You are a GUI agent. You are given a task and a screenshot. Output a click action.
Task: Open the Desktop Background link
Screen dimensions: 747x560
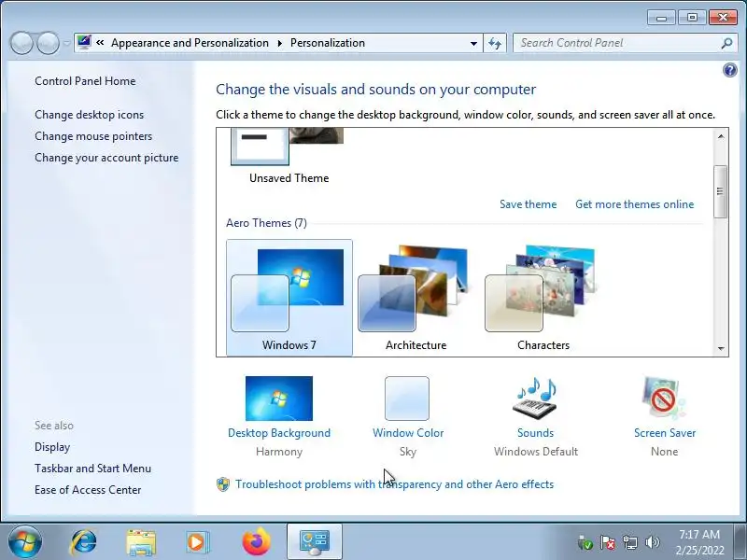click(279, 433)
